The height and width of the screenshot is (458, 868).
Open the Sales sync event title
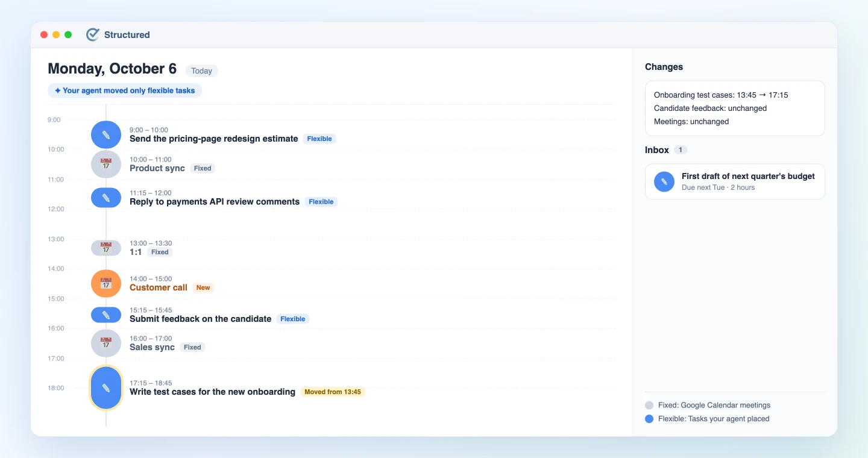[152, 347]
